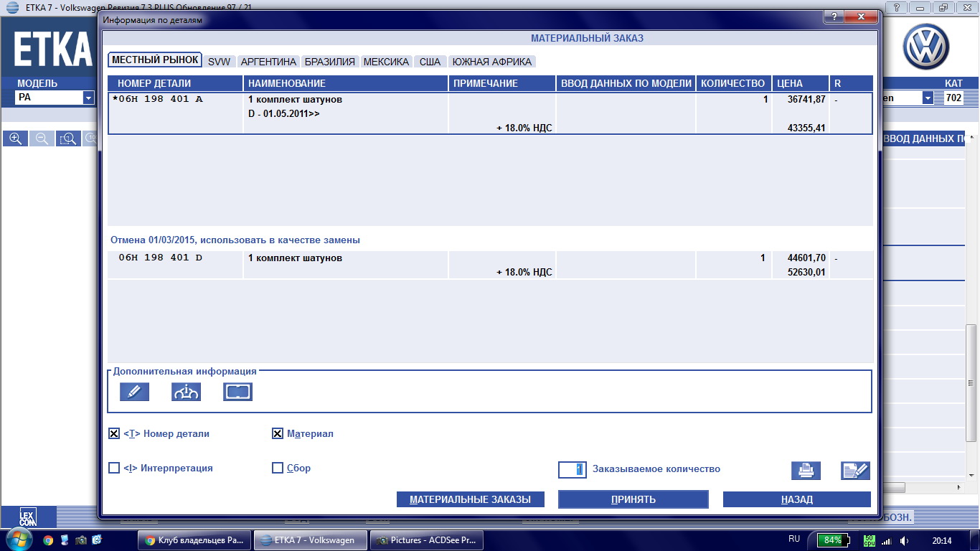Click the green CPU usage tray icon

(x=869, y=540)
